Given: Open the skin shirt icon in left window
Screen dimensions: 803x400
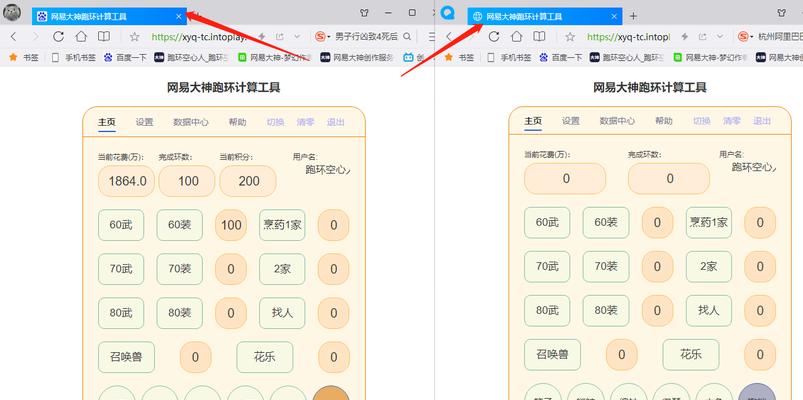Looking at the screenshot, I should coord(364,13).
